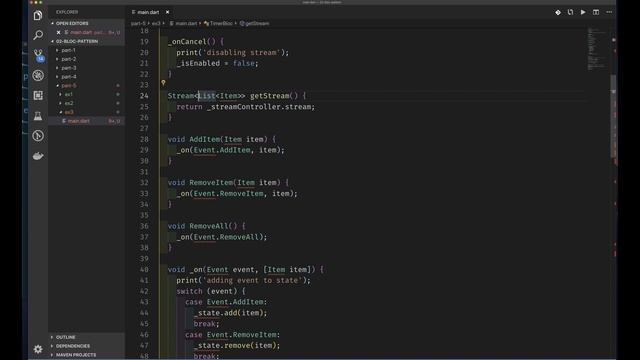The image size is (640, 360).
Task: Switch to the main.dart tab
Action: click(x=148, y=12)
